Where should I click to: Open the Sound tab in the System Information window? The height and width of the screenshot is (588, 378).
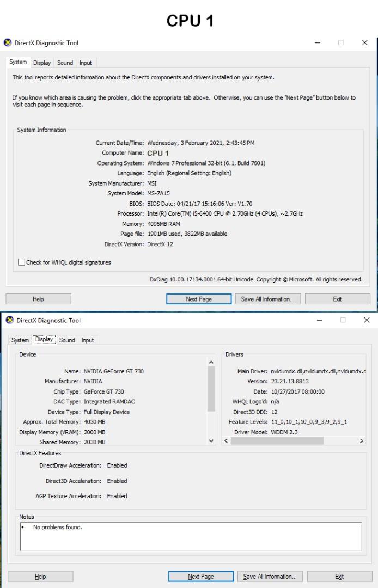[x=65, y=63]
